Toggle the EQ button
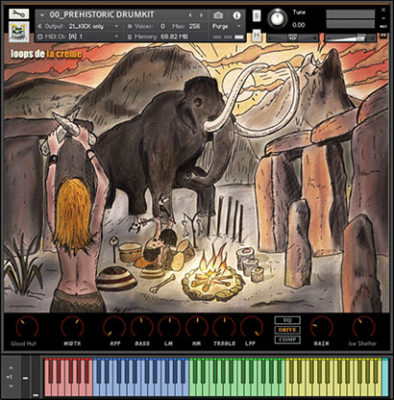 pyautogui.click(x=287, y=320)
